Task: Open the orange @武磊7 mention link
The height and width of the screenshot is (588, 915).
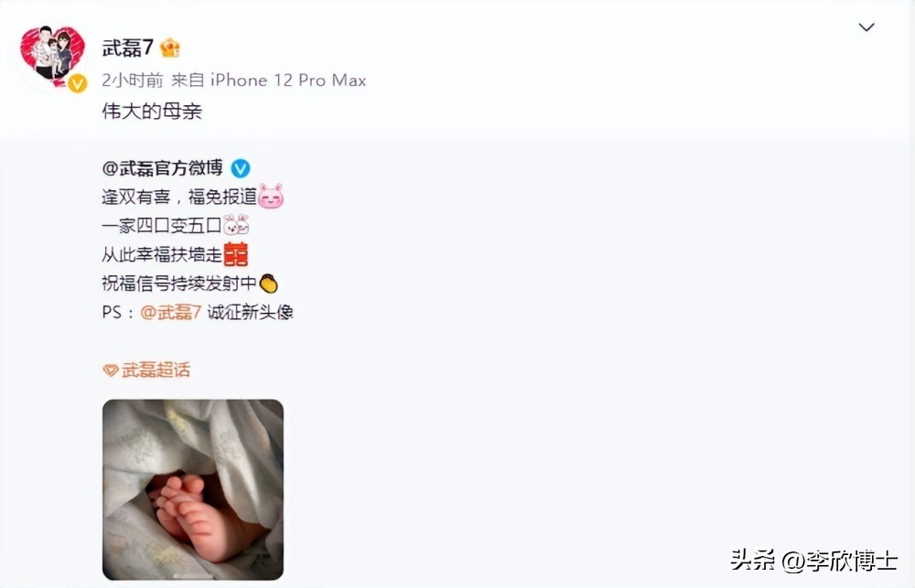Action: point(170,312)
